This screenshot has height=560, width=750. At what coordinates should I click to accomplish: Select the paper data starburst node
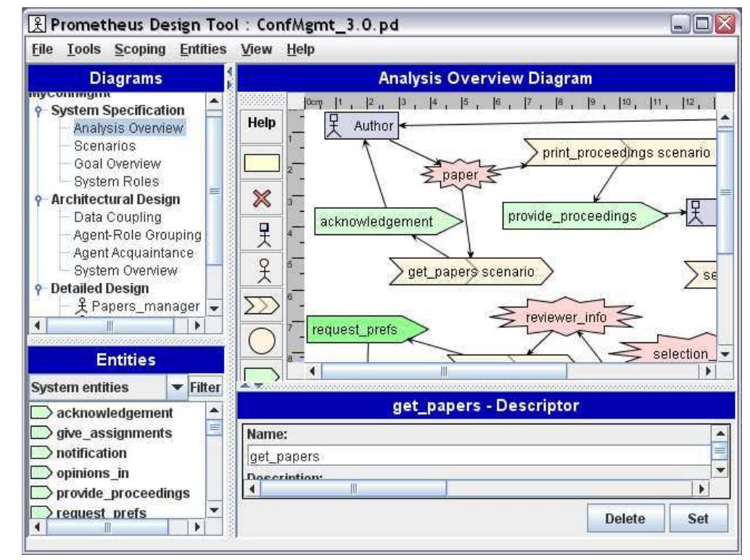(460, 175)
